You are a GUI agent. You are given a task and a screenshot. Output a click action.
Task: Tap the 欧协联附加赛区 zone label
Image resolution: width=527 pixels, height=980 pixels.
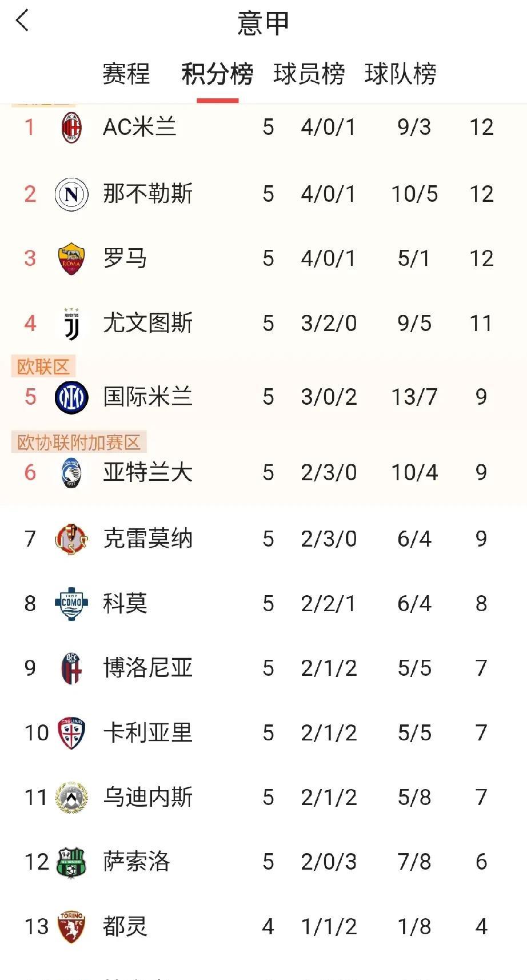[79, 442]
